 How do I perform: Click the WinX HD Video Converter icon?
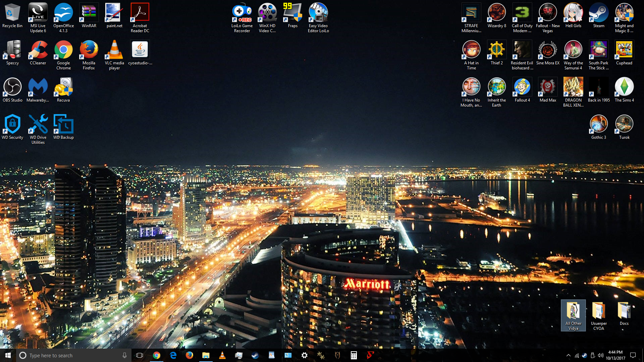pos(267,18)
